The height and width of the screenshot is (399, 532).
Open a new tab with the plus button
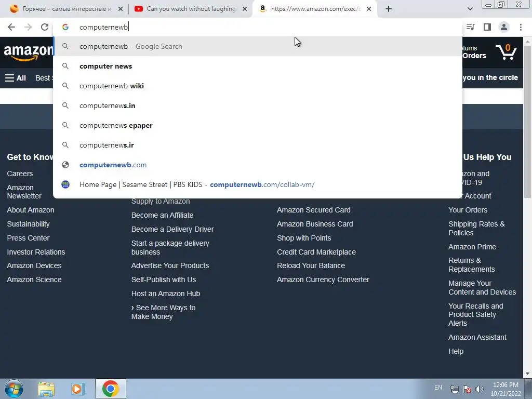coord(389,9)
